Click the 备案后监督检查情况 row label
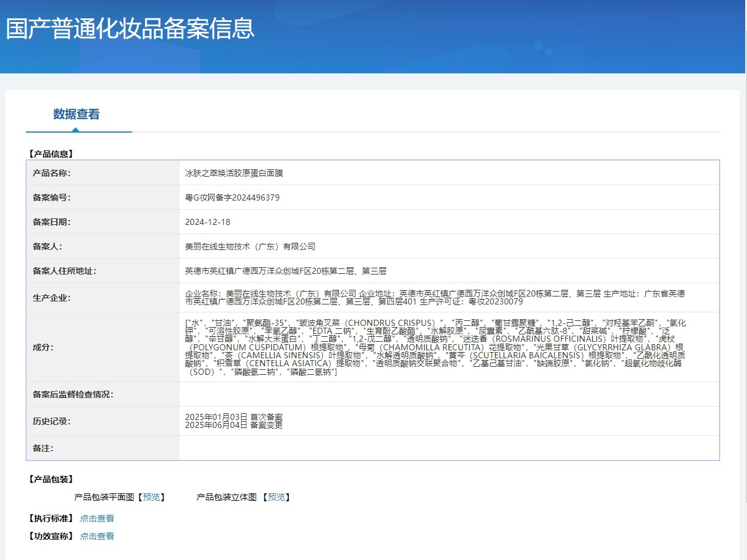 (x=73, y=394)
